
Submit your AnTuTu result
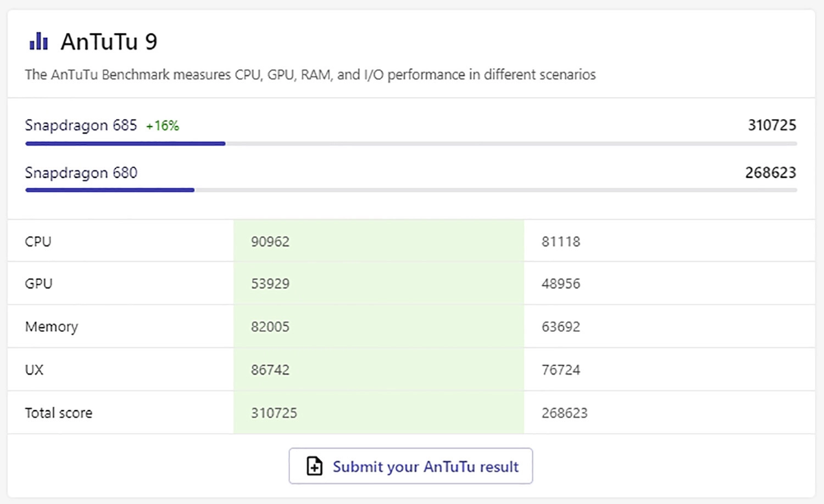click(410, 466)
